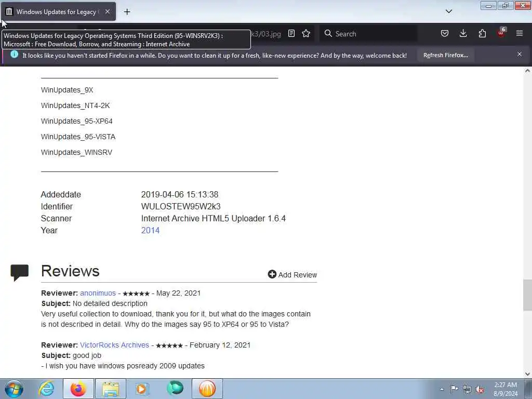Image resolution: width=532 pixels, height=399 pixels.
Task: Click the Reviews speech bubble icon
Action: (19, 272)
